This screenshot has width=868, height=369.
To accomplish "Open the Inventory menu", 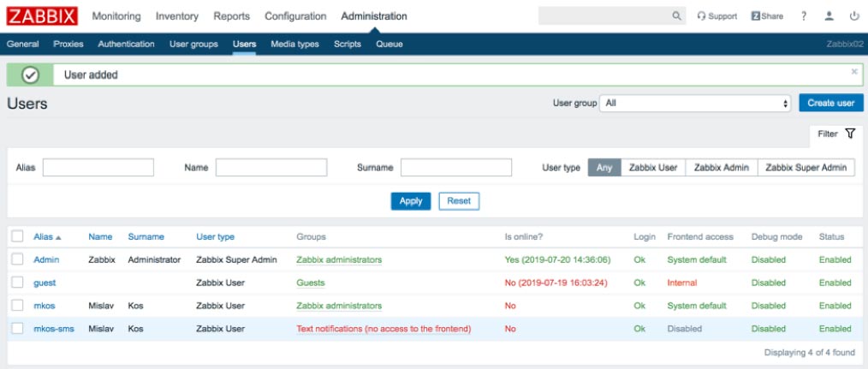I will 177,16.
